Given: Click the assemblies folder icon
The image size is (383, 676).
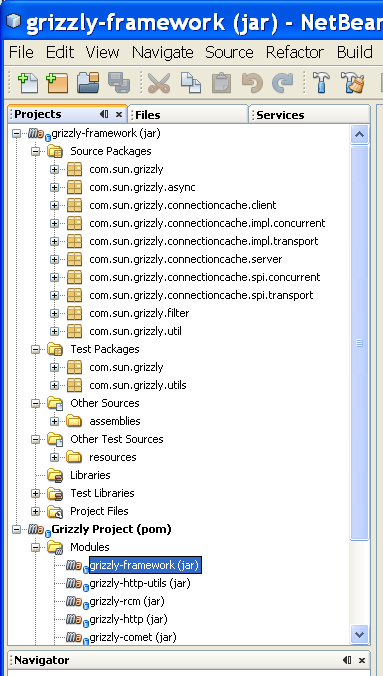Looking at the screenshot, I should (74, 421).
